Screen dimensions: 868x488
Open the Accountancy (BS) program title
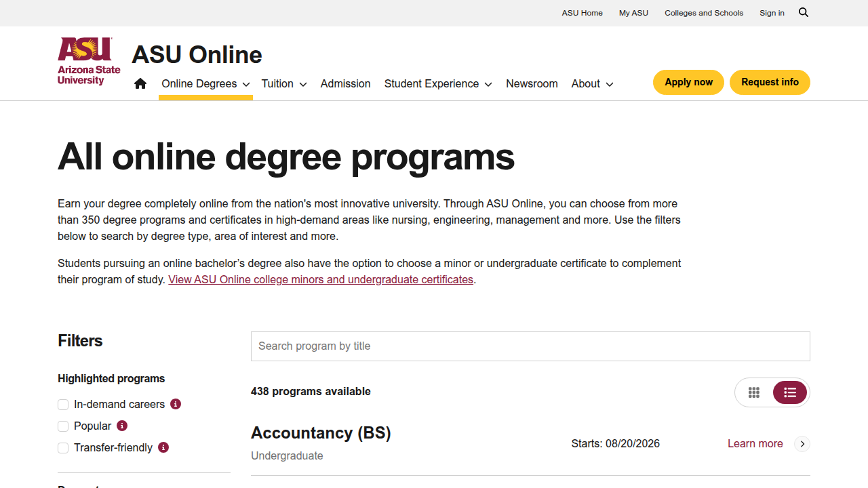(321, 432)
